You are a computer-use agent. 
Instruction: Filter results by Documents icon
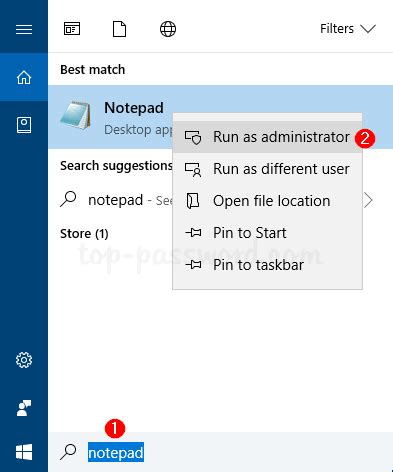(119, 29)
